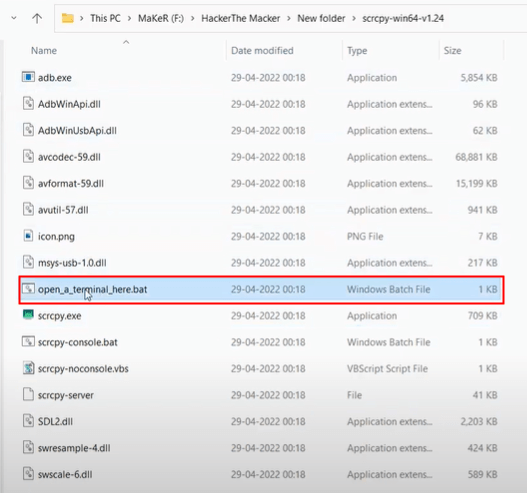Click the Windows Batch File type of scrcpy-console.bat
527x493 pixels.
pyautogui.click(x=389, y=342)
